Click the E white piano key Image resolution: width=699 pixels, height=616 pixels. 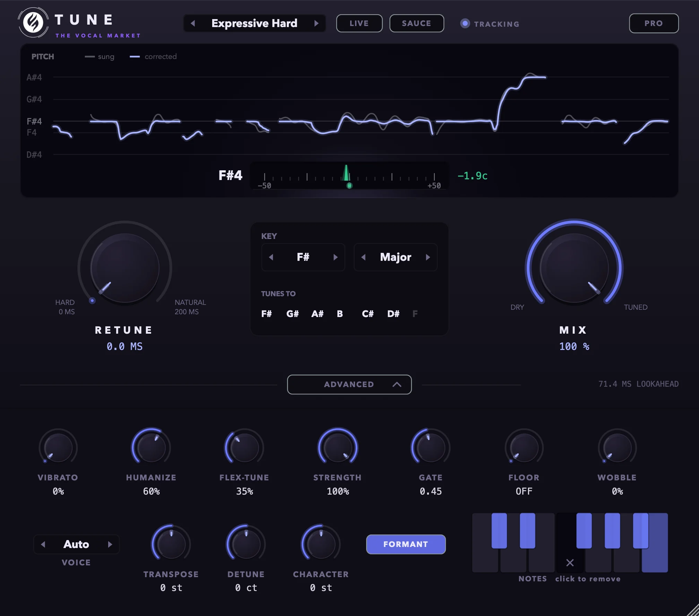pyautogui.click(x=542, y=560)
